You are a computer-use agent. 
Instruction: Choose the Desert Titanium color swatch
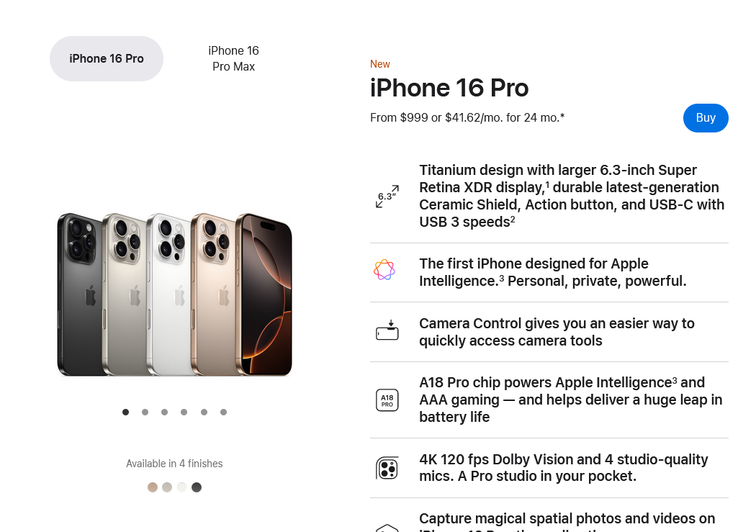coord(153,487)
